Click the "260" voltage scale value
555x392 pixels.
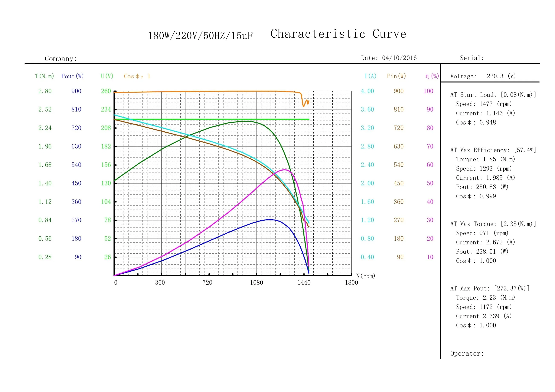click(106, 91)
